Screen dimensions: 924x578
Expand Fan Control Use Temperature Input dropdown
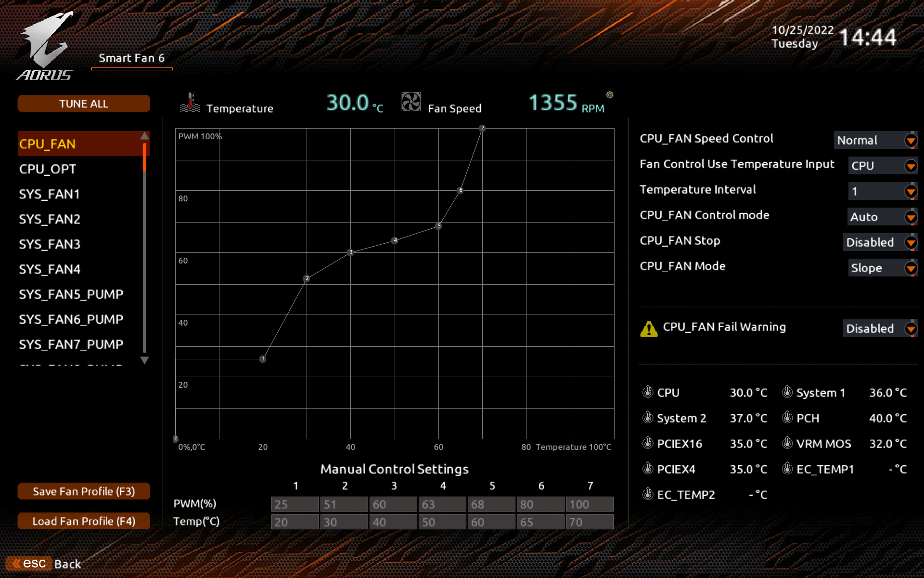click(882, 166)
